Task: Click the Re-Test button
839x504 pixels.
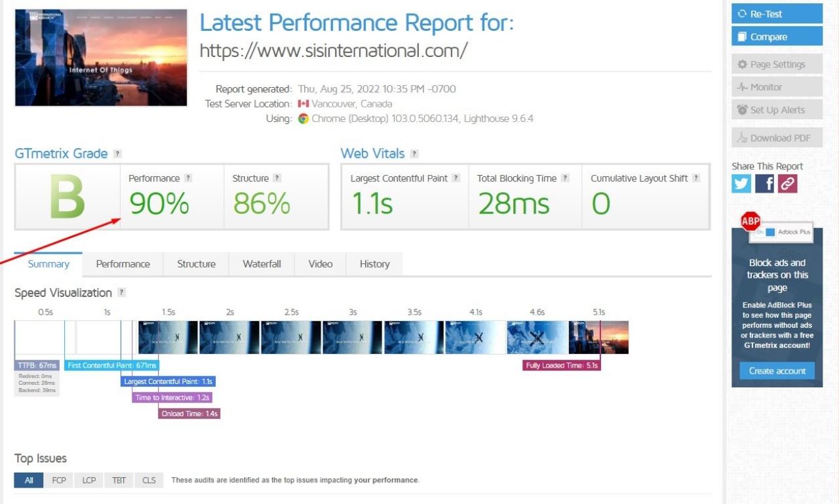Action: [x=777, y=13]
